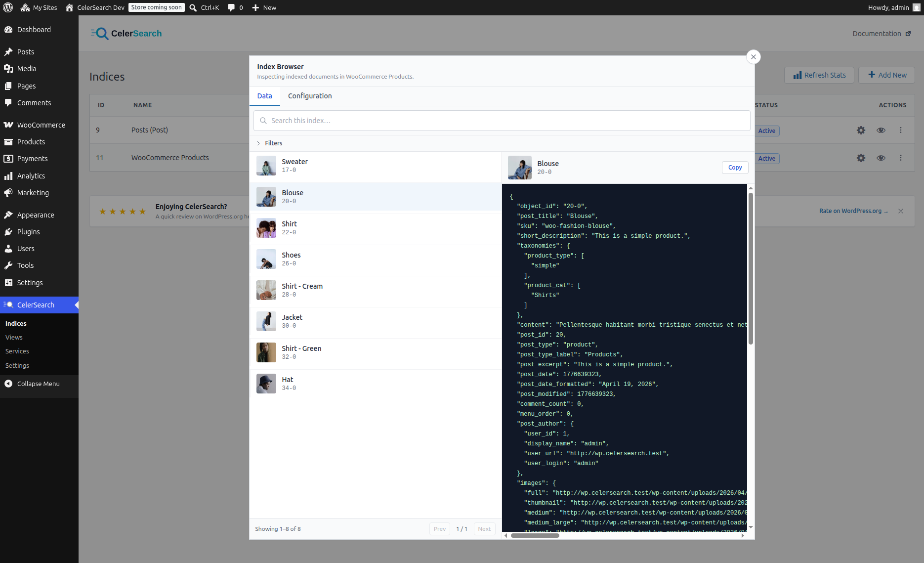Open settings gear for Posts (Post) index
Viewport: 924px width, 563px height.
(x=861, y=130)
